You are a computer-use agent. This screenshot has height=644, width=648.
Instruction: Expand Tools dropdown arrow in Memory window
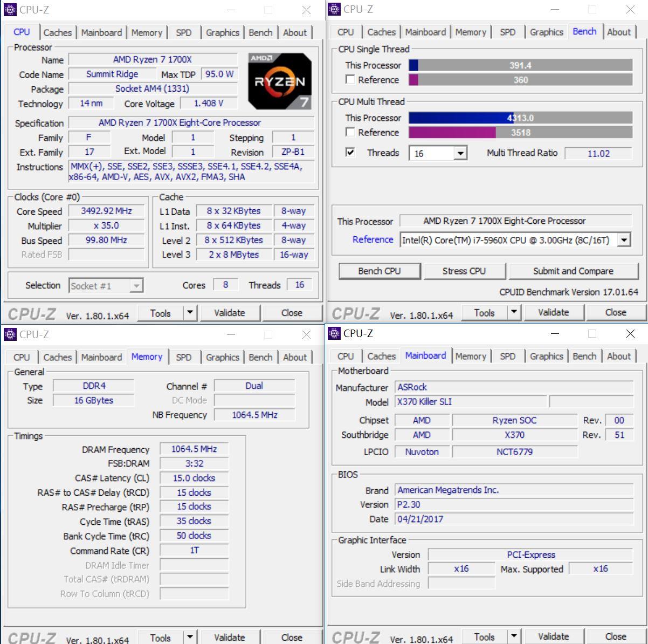(x=190, y=638)
